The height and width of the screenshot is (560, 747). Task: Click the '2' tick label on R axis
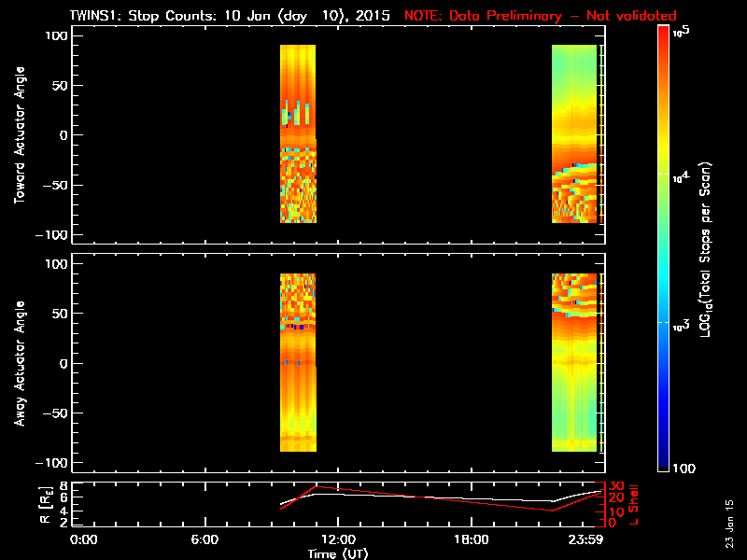pos(62,523)
